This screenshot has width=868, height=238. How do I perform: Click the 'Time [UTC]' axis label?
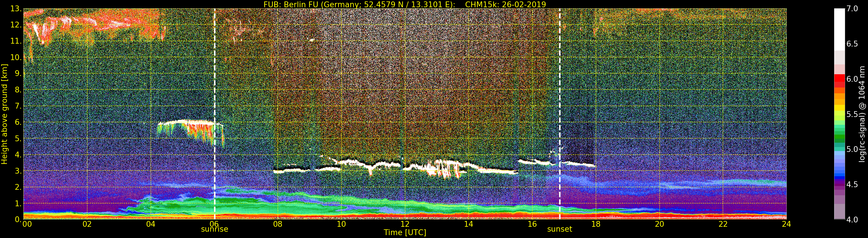pos(405,233)
